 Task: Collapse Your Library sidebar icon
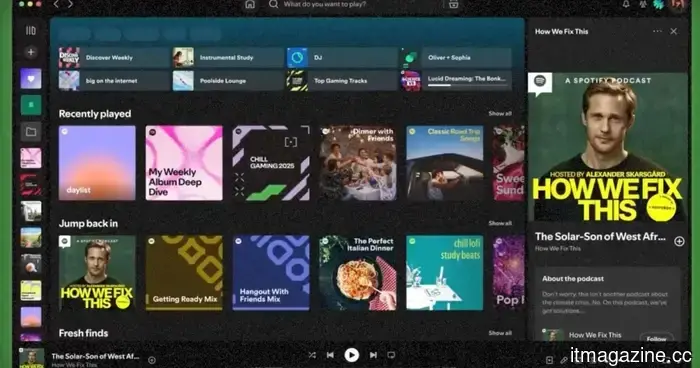30,30
